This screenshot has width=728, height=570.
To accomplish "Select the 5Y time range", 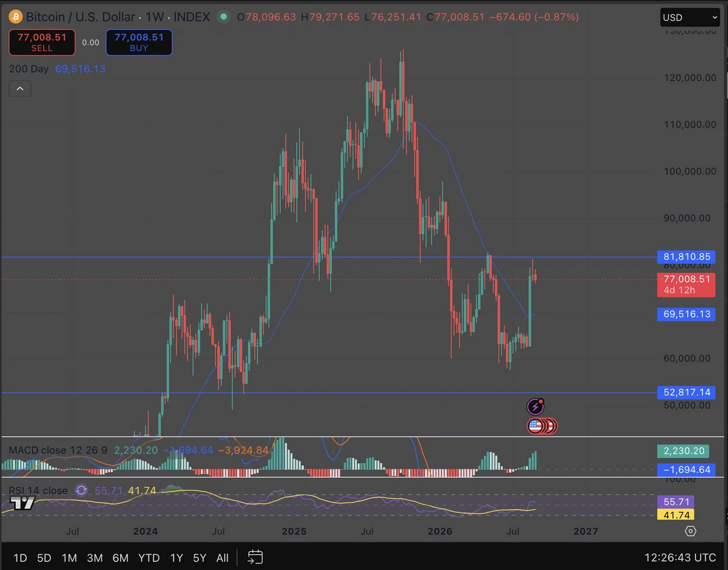I will tap(200, 557).
